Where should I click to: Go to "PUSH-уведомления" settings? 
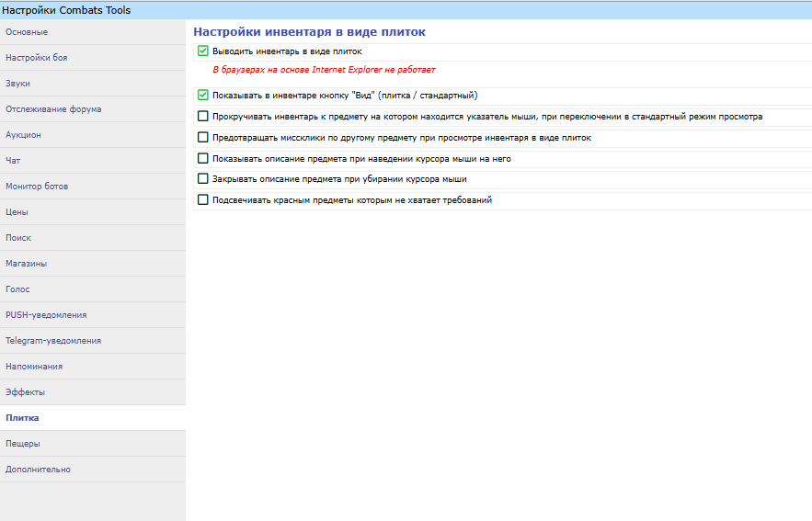[x=46, y=315]
